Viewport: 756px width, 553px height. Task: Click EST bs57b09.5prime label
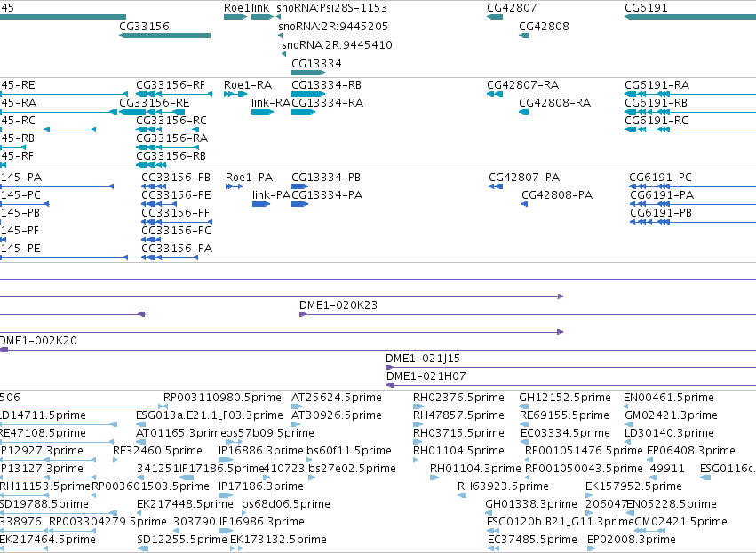(269, 433)
